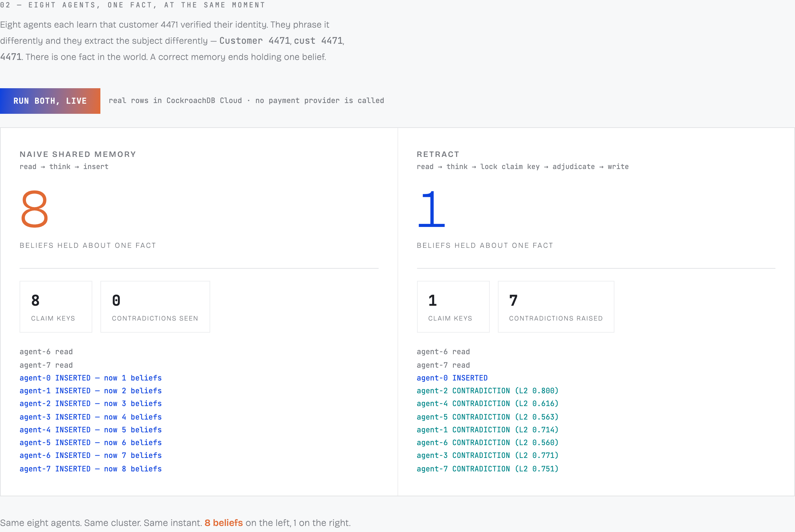Click the 'Customer 4471' code snippet
Screen dimensions: 795x532
point(255,41)
